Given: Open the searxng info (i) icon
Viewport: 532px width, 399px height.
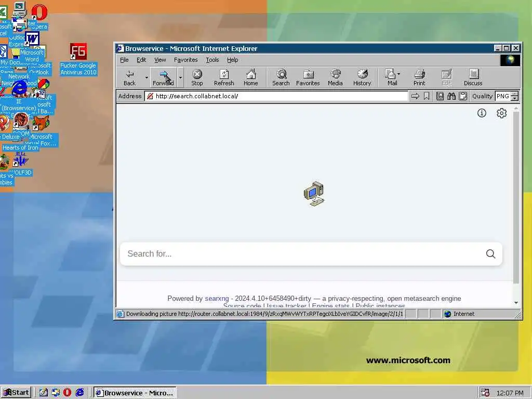Looking at the screenshot, I should (x=482, y=113).
